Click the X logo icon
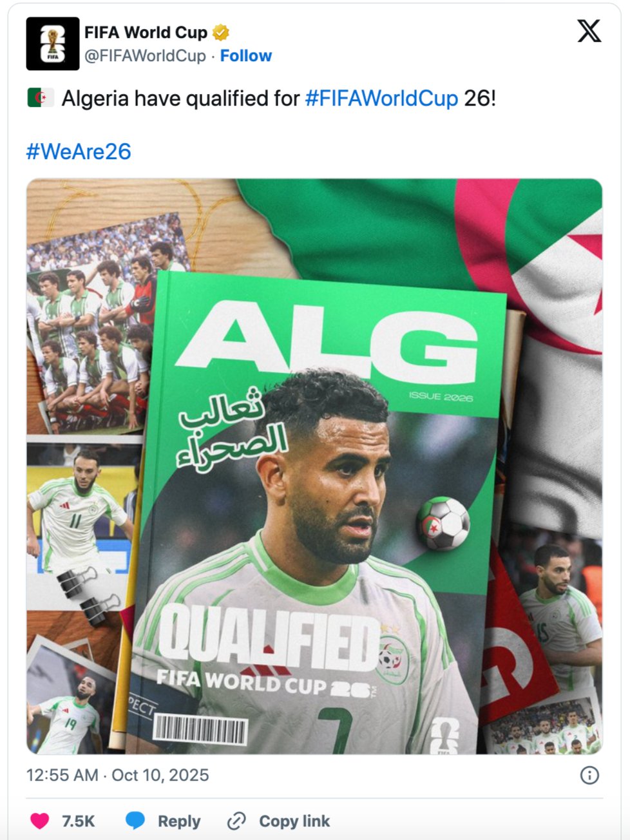The width and height of the screenshot is (630, 840). 589,31
